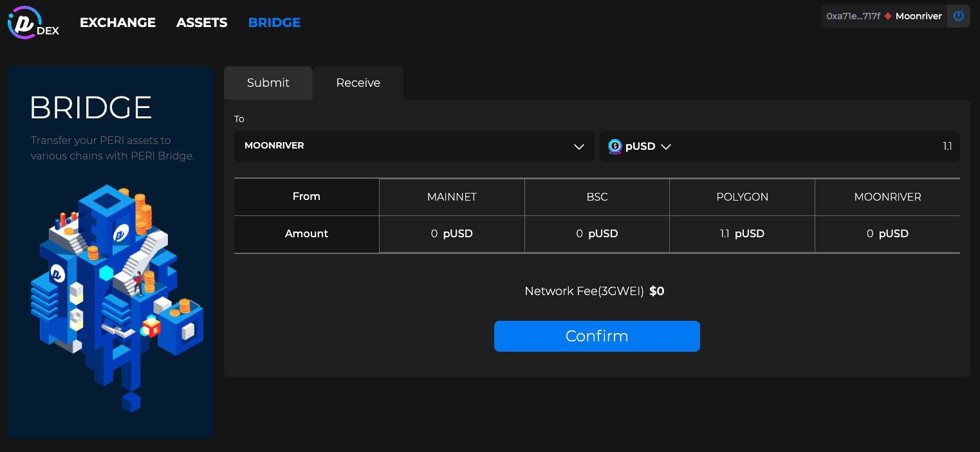
Task: Click the BSC column header
Action: tap(597, 197)
